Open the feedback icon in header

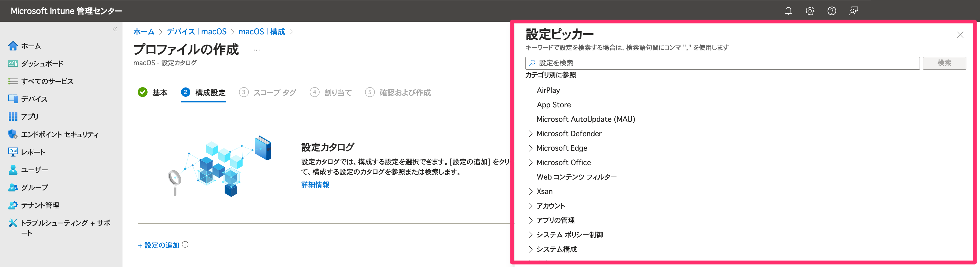853,11
